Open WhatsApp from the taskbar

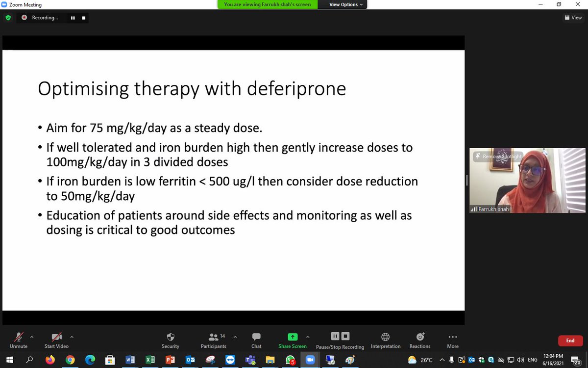[291, 360]
